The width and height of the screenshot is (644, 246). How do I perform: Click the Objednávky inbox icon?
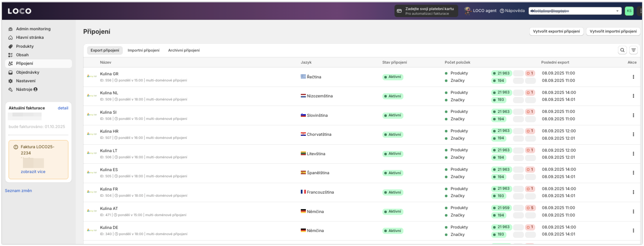(10, 73)
